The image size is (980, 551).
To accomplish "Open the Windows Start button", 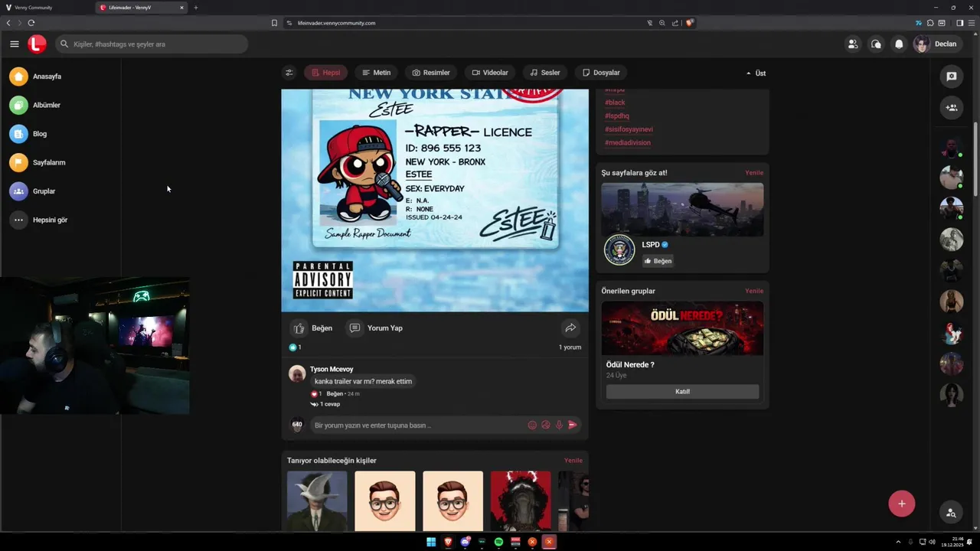I will click(431, 542).
